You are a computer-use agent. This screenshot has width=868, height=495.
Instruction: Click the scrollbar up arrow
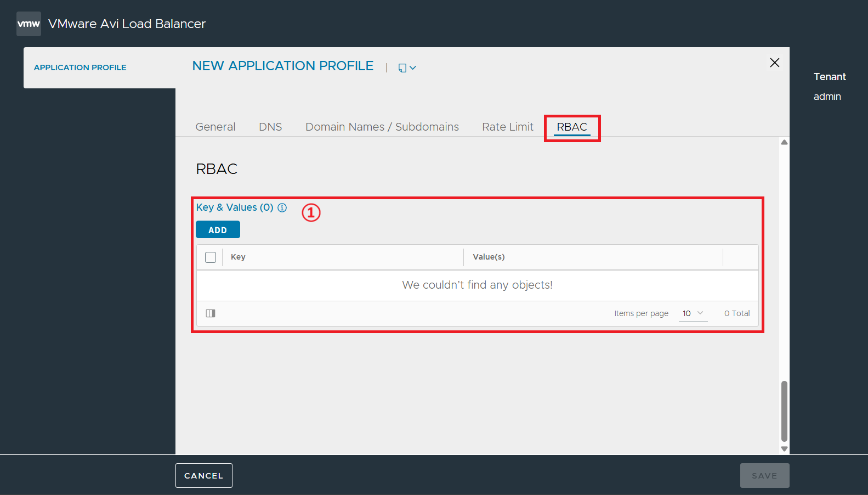coord(784,143)
